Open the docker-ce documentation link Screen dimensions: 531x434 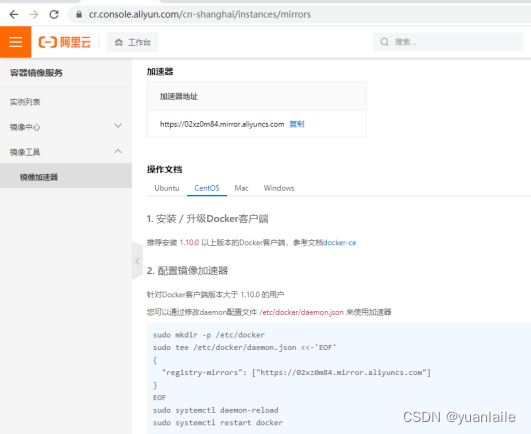click(x=340, y=243)
